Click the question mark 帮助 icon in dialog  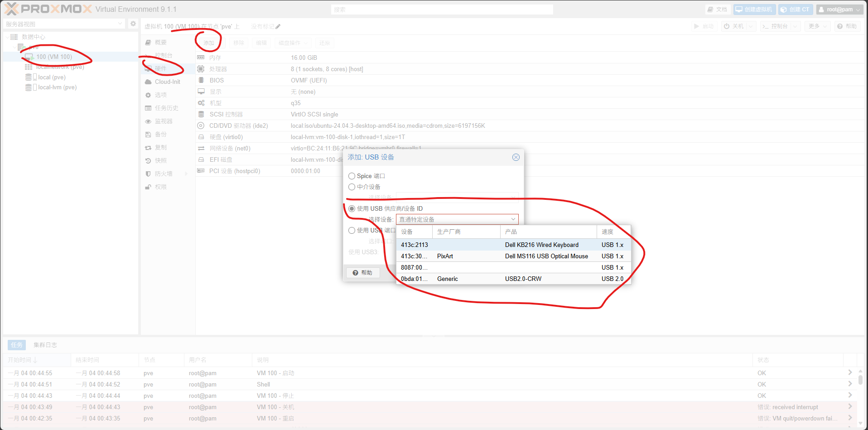point(356,273)
